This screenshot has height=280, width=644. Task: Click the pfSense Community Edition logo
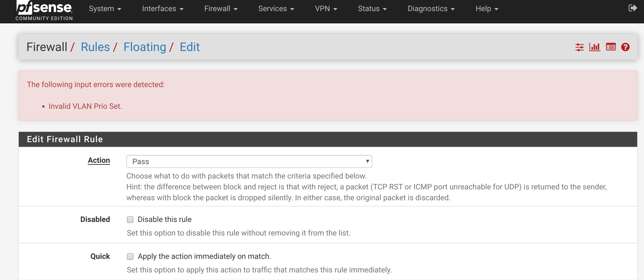44,11
